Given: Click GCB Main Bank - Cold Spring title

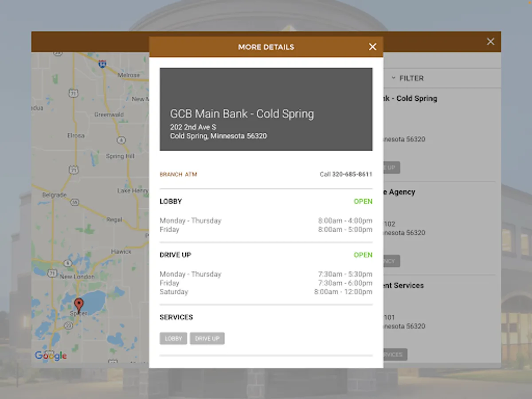Looking at the screenshot, I should (242, 114).
